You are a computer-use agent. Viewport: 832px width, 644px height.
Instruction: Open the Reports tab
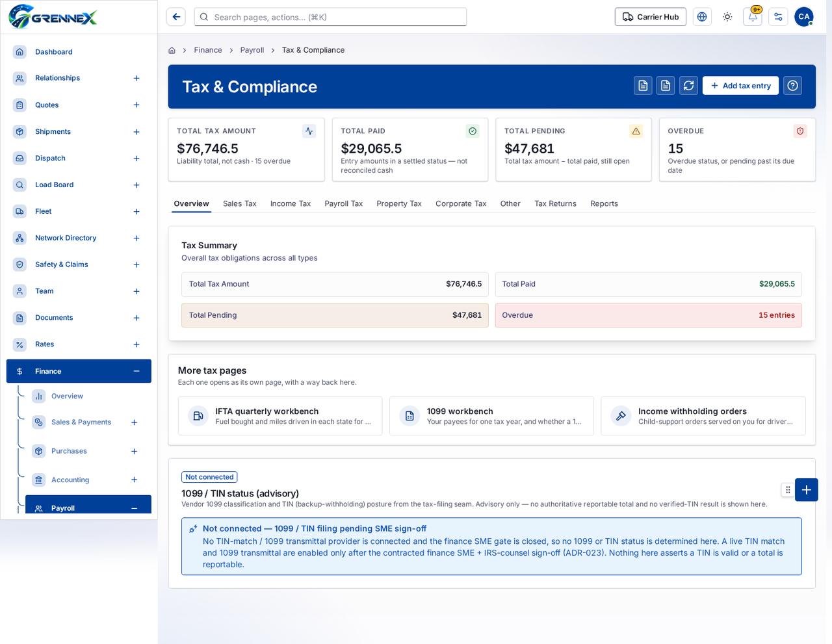604,203
